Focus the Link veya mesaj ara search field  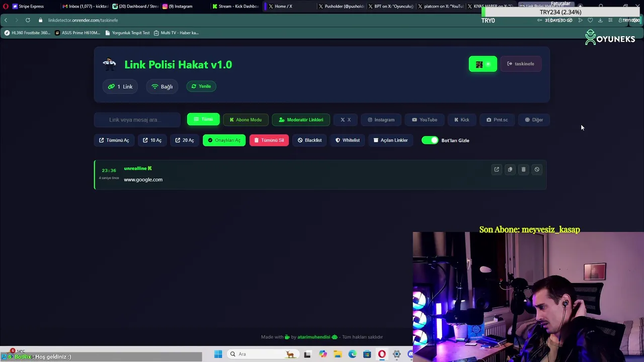coord(137,120)
